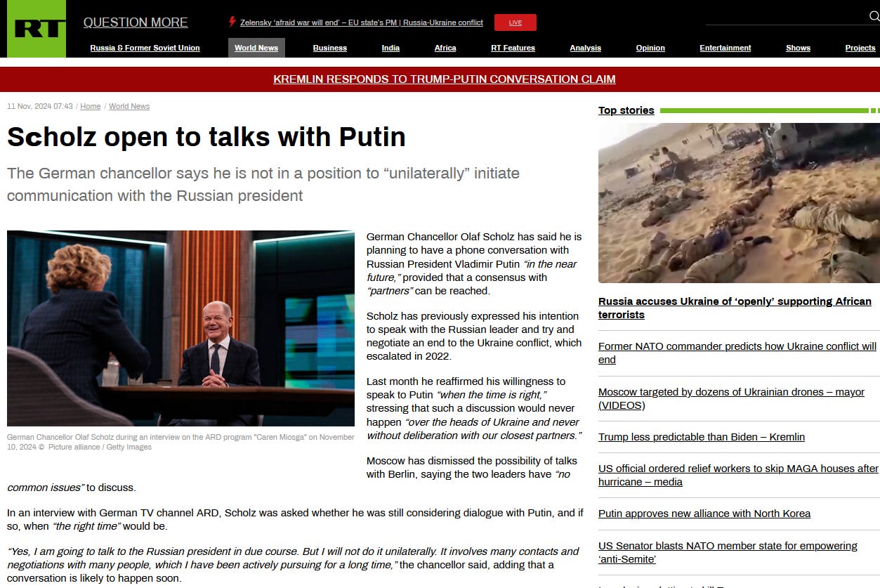Viewport: 880px width, 588px height.
Task: Open Former NATO commander predicts Ukraine conflict end
Action: click(737, 353)
